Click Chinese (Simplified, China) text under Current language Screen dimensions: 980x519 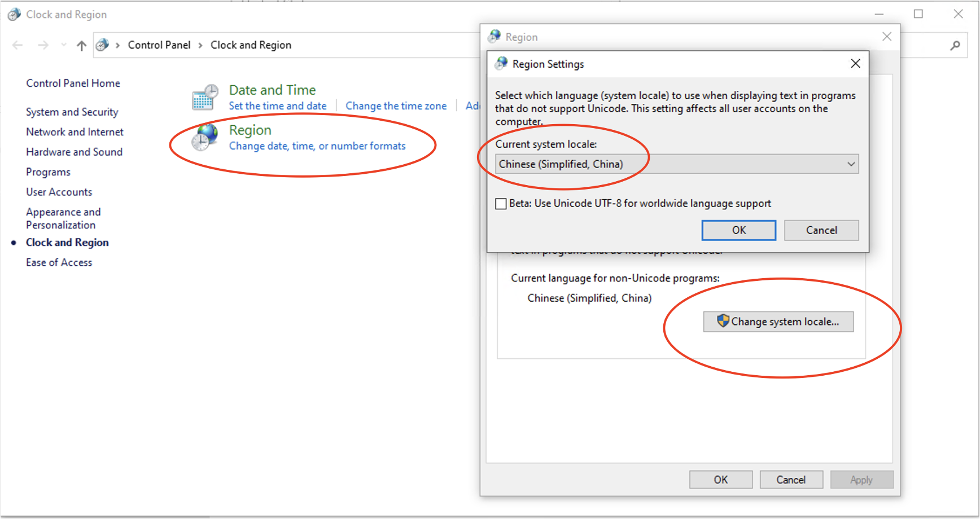(x=589, y=298)
